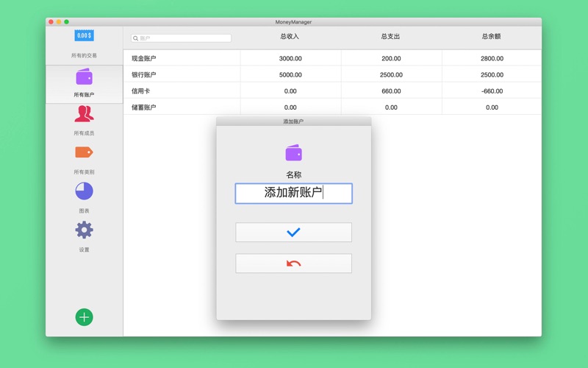The image size is (588, 368).
Task: Open the 所有成员 members icon
Action: pos(84,114)
